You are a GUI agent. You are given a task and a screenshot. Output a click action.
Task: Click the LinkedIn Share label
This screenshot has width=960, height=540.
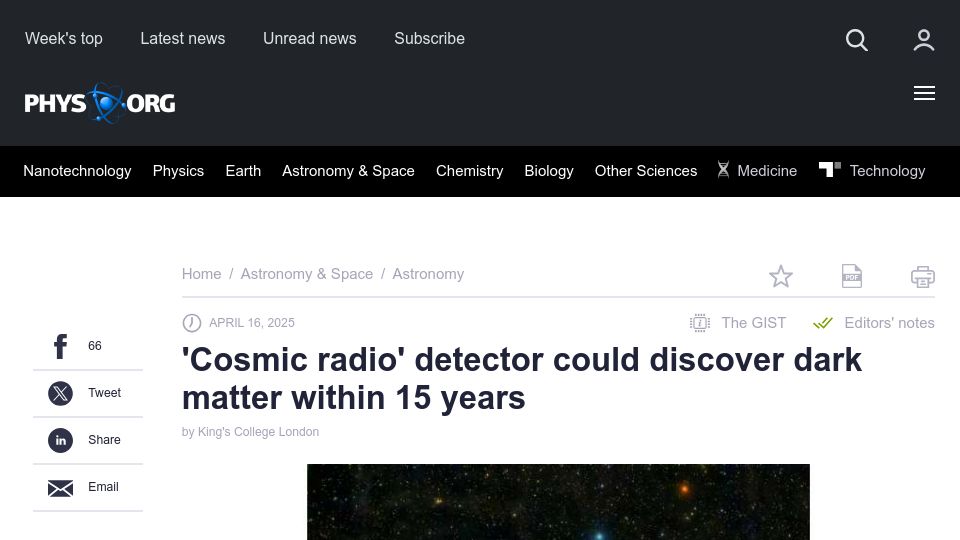[x=104, y=440]
